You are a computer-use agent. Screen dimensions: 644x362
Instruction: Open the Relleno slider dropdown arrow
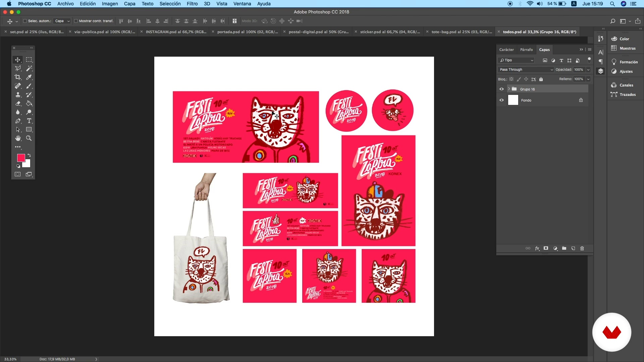588,79
